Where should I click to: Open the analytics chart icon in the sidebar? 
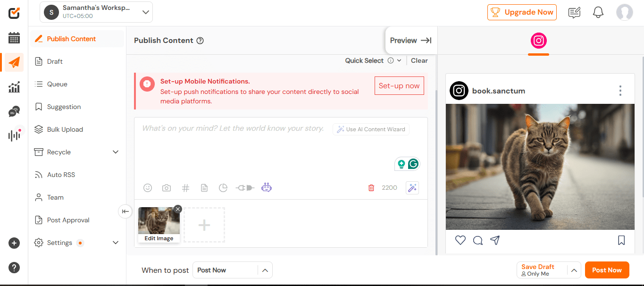click(14, 87)
